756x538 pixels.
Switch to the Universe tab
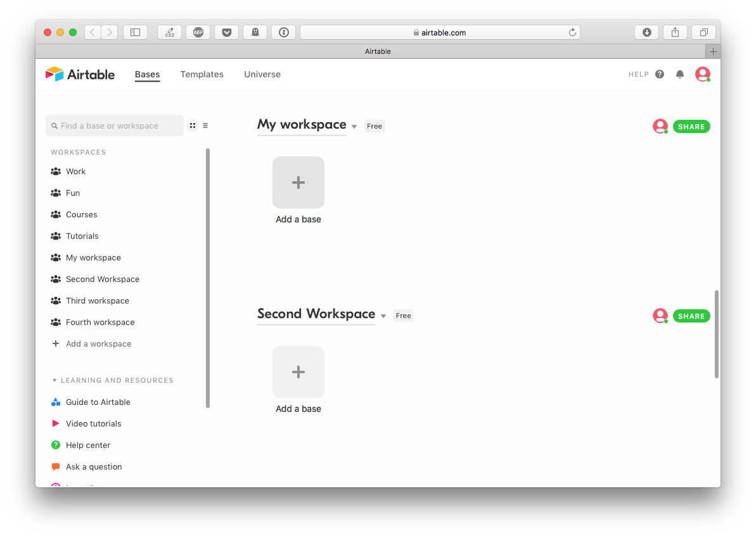point(262,74)
